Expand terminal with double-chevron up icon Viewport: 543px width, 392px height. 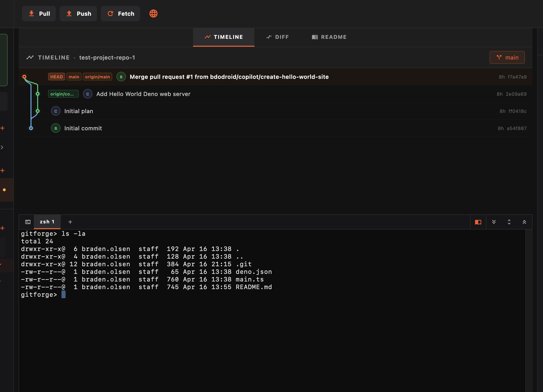pyautogui.click(x=524, y=222)
